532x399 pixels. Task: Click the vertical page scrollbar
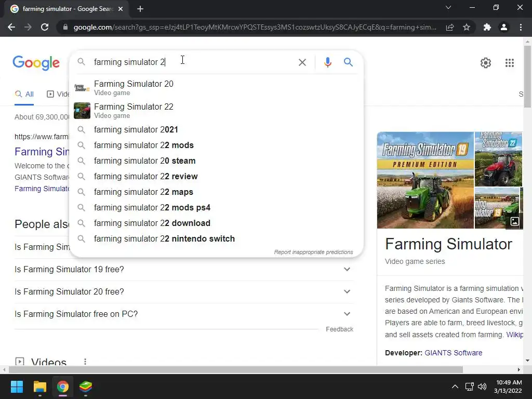tap(527, 77)
